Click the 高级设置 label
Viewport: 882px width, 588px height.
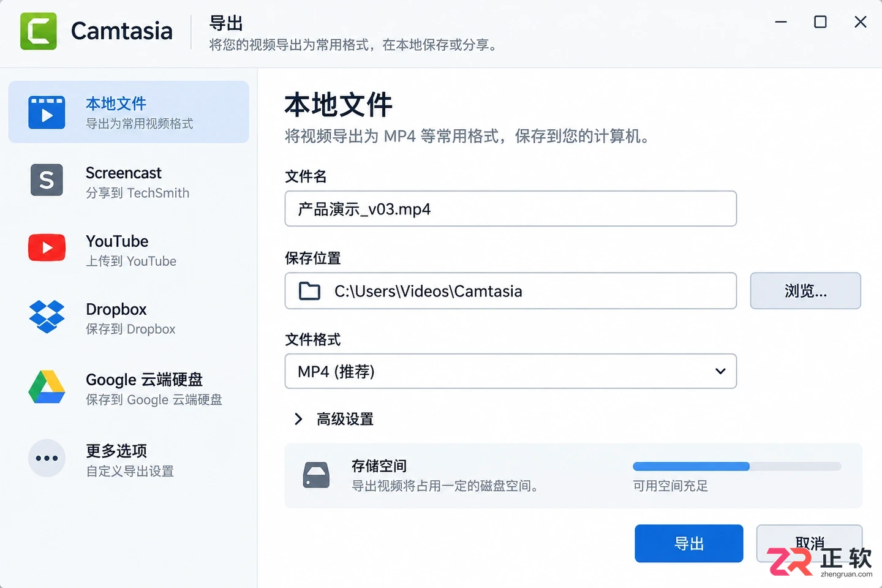[x=345, y=419]
